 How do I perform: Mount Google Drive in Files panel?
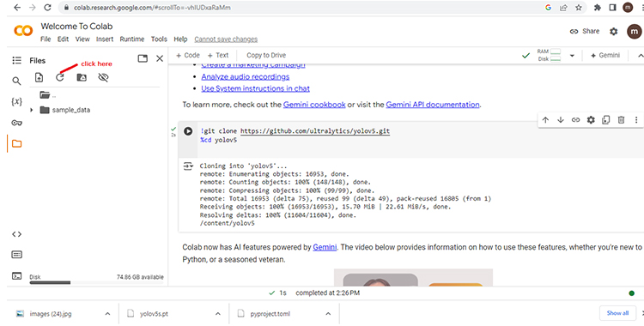point(82,77)
